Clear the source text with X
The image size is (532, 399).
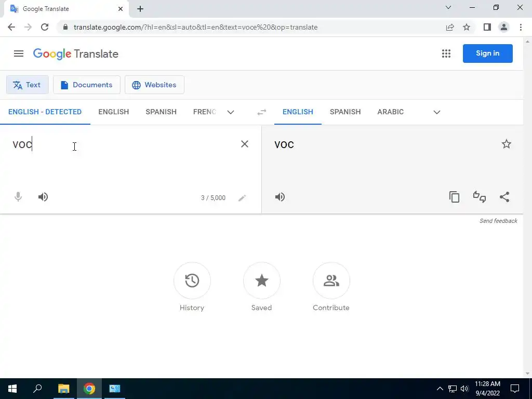pos(244,144)
